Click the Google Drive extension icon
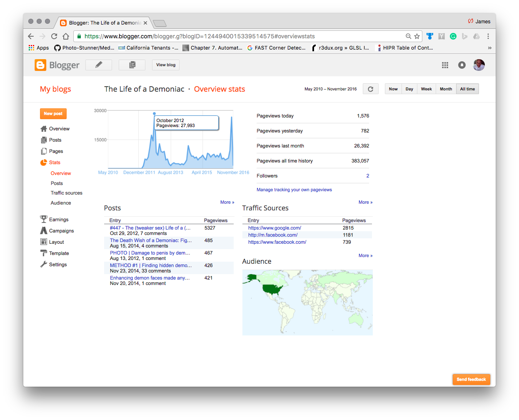 [477, 36]
